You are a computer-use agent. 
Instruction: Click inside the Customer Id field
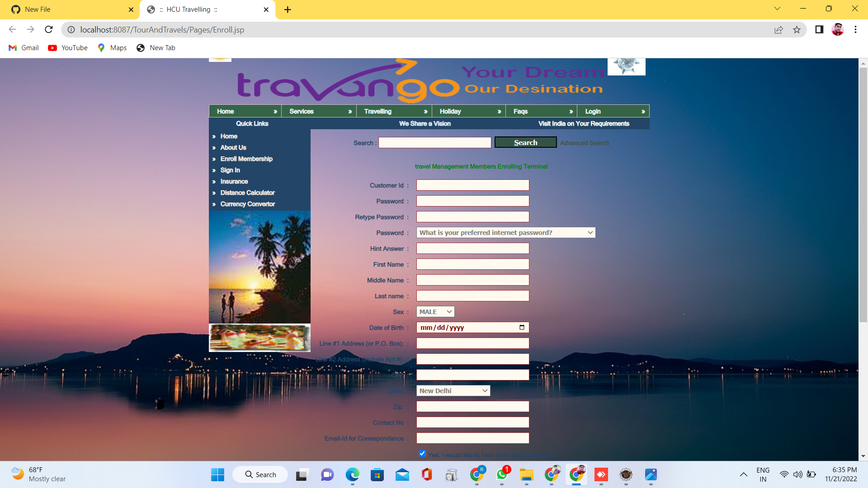pos(472,185)
